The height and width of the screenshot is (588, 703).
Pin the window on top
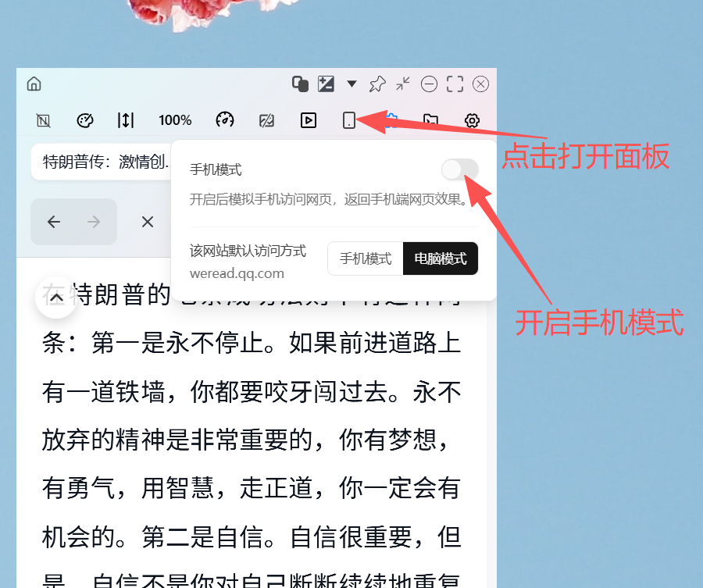click(377, 84)
